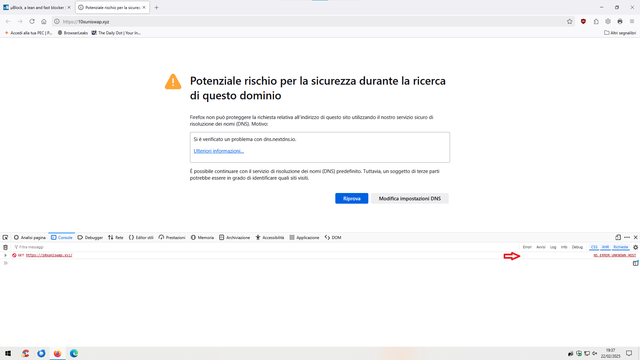The width and height of the screenshot is (640, 360).
Task: Clear console with the trash icon
Action: 5,247
